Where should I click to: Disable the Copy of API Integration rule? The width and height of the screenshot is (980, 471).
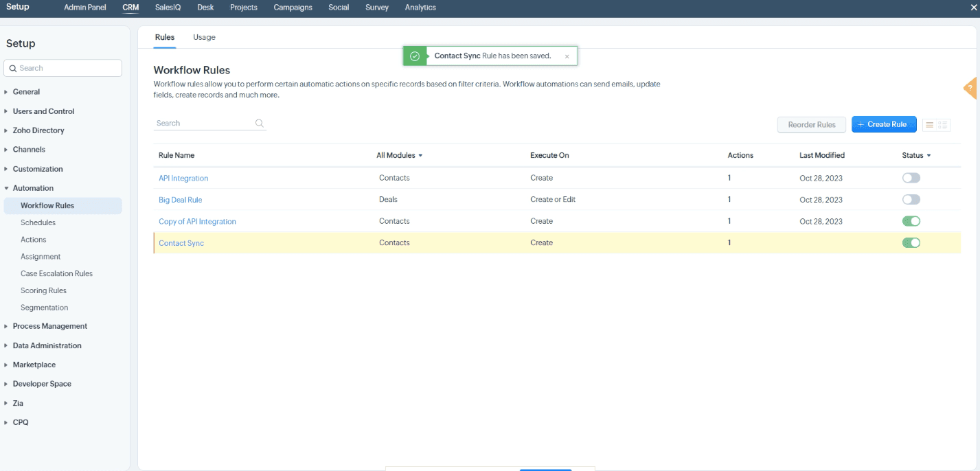point(911,221)
